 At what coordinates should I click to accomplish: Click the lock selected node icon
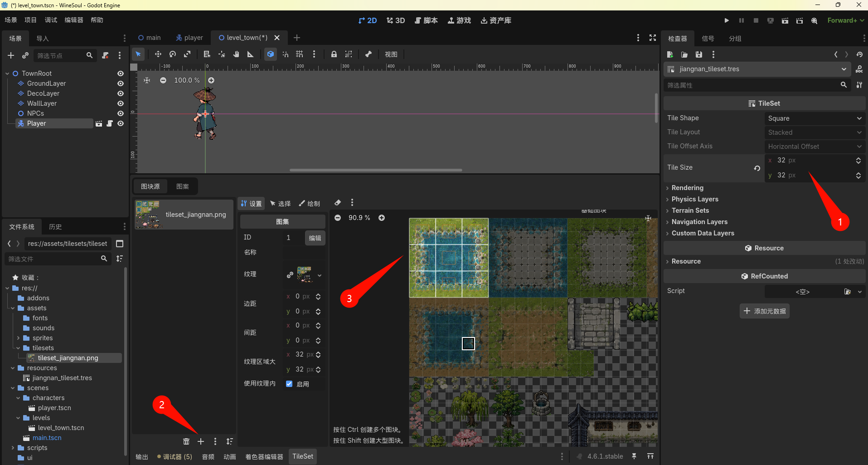pyautogui.click(x=334, y=54)
